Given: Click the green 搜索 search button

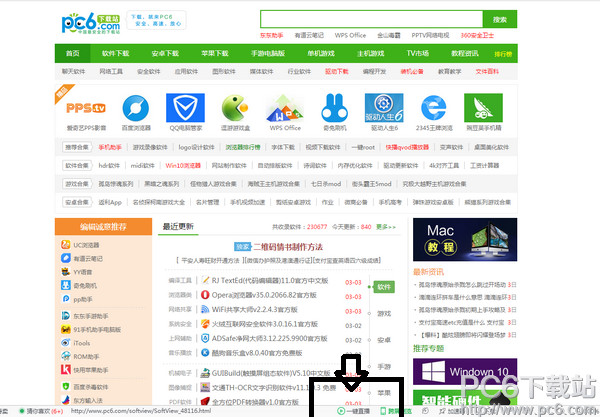Looking at the screenshot, I should click(500, 20).
